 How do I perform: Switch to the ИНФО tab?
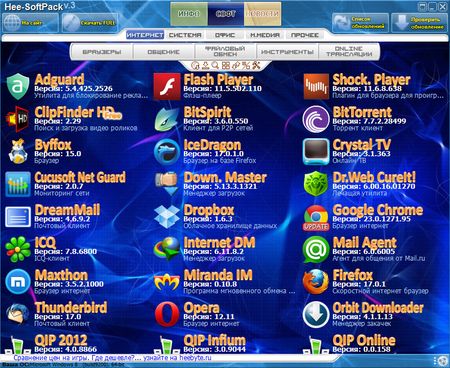189,14
